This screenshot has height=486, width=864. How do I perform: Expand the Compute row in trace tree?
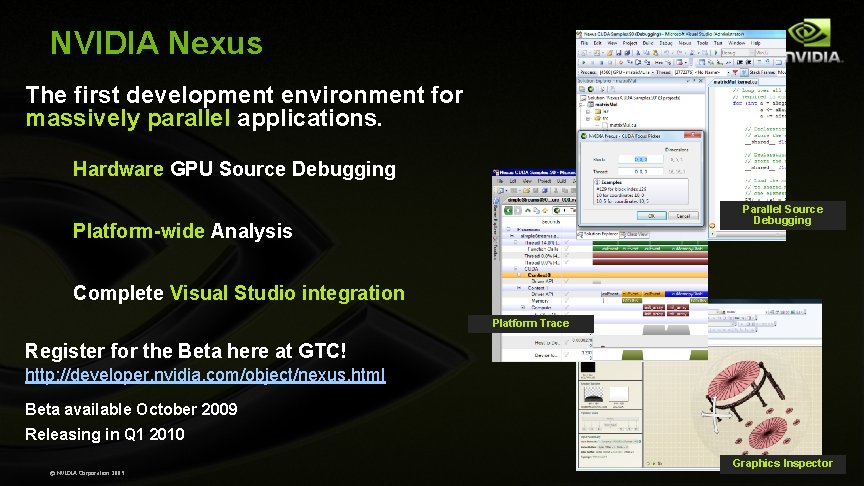click(x=523, y=307)
